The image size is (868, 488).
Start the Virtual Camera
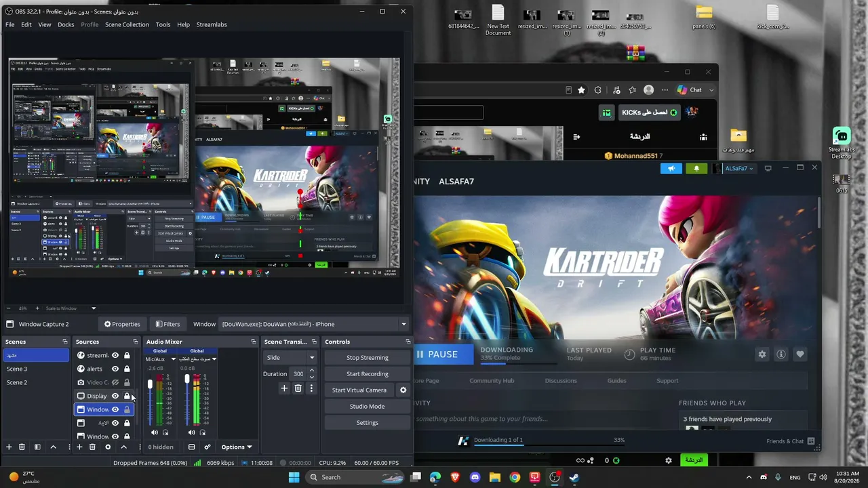pyautogui.click(x=359, y=390)
